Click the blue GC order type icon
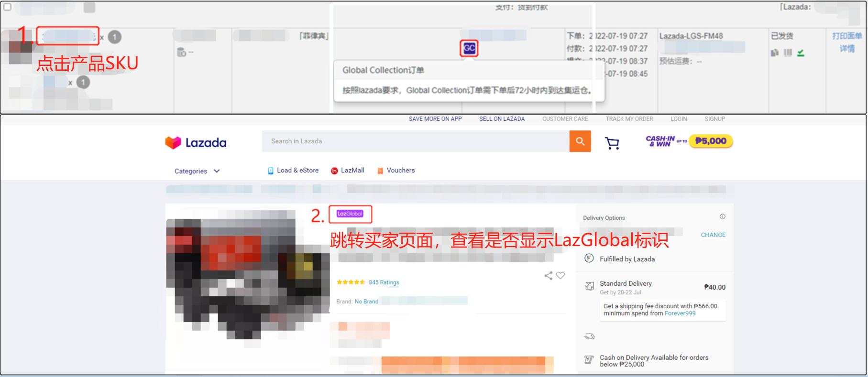The width and height of the screenshot is (868, 377). [x=469, y=48]
